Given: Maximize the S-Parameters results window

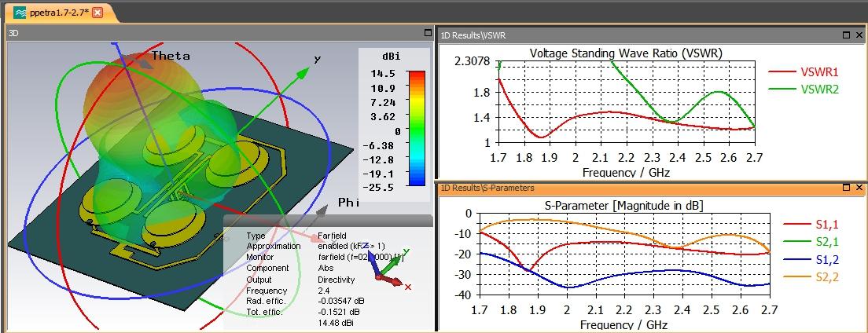Looking at the screenshot, I should coord(846,188).
